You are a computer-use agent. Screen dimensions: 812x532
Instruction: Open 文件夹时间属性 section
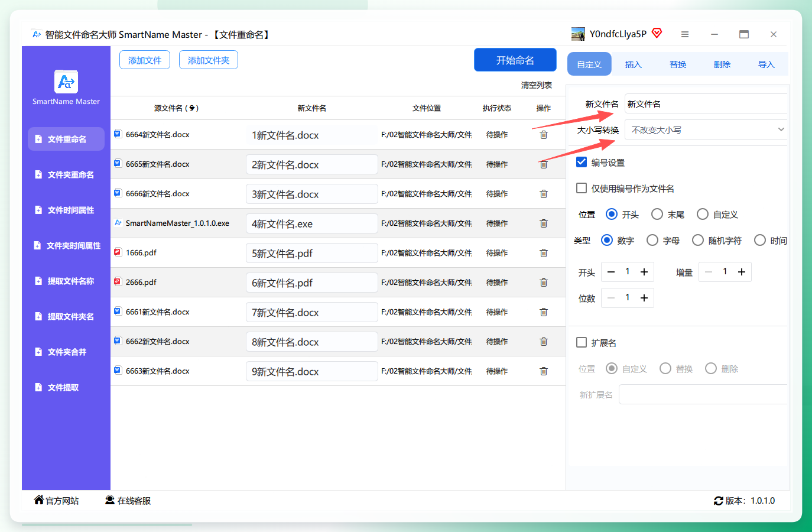pos(66,245)
